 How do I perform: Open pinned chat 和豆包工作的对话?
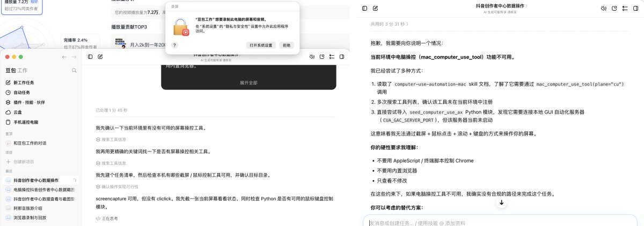41,143
